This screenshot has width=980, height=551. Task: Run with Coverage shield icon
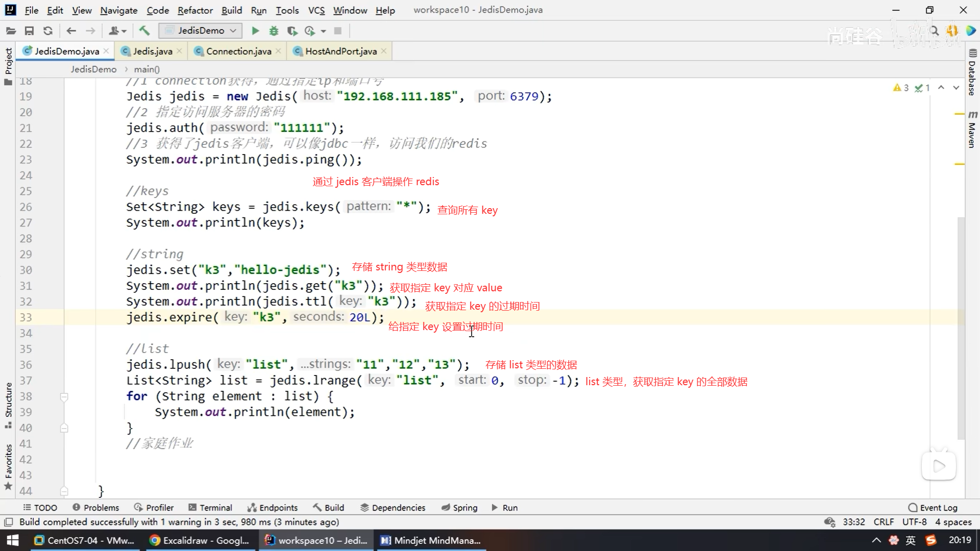[292, 31]
